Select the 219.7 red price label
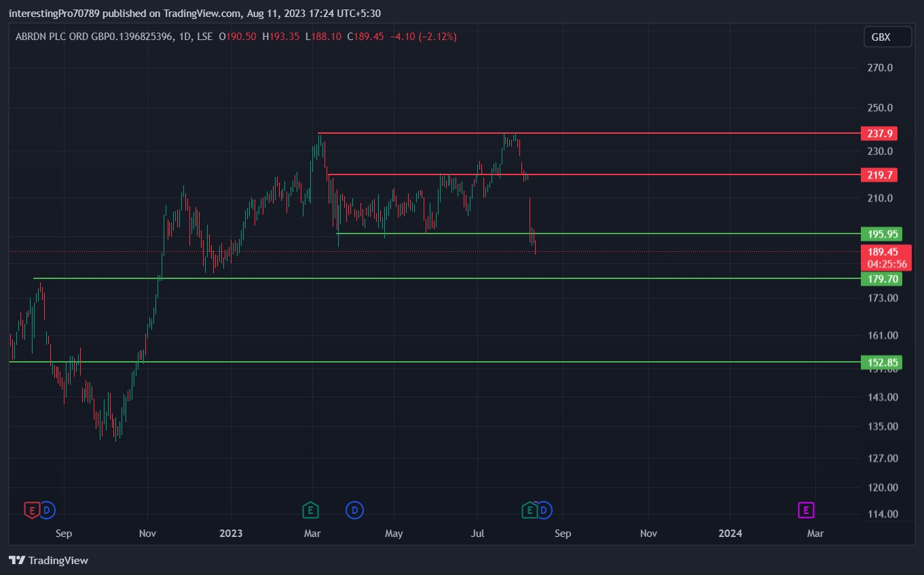The width and height of the screenshot is (924, 575). (879, 175)
